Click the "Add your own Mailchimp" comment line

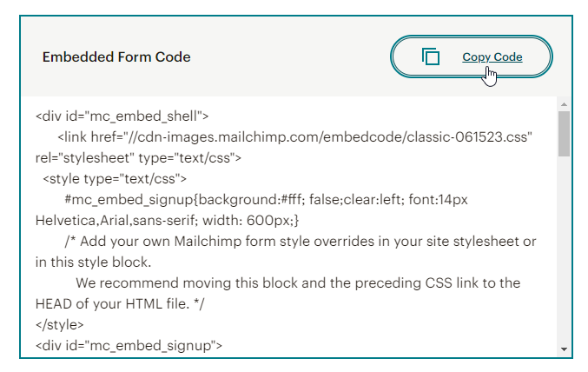click(300, 241)
